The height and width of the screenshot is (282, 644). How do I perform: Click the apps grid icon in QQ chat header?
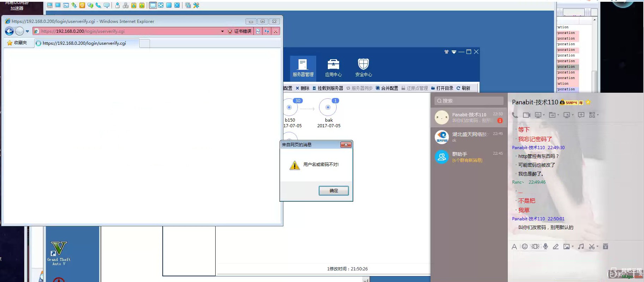point(592,115)
